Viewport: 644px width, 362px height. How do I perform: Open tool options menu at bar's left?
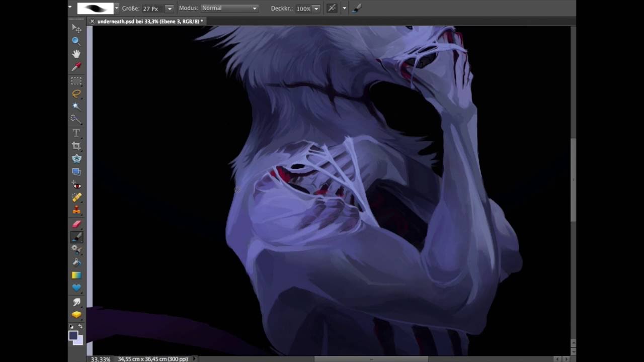point(70,8)
